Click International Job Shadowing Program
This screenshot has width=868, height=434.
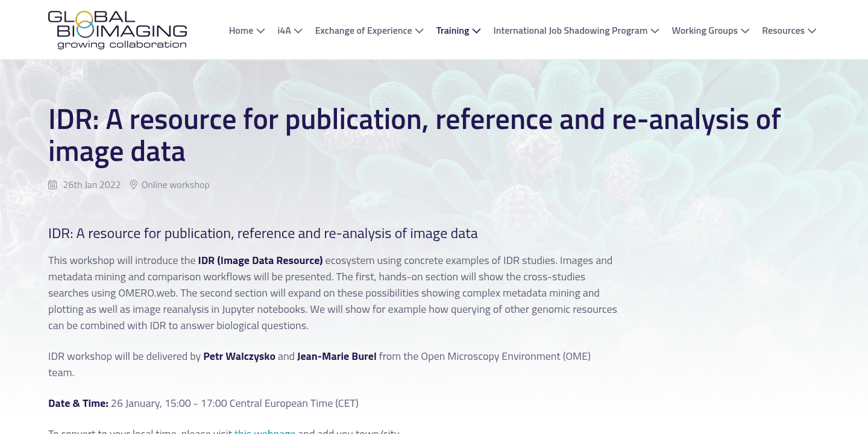pyautogui.click(x=570, y=30)
